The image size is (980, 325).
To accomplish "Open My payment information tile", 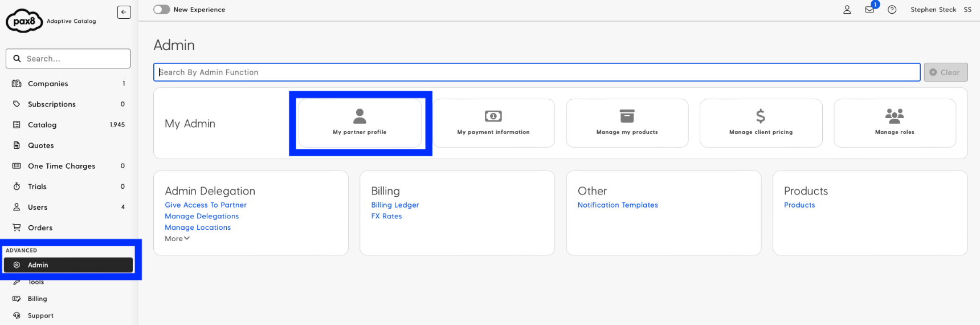I will (493, 123).
